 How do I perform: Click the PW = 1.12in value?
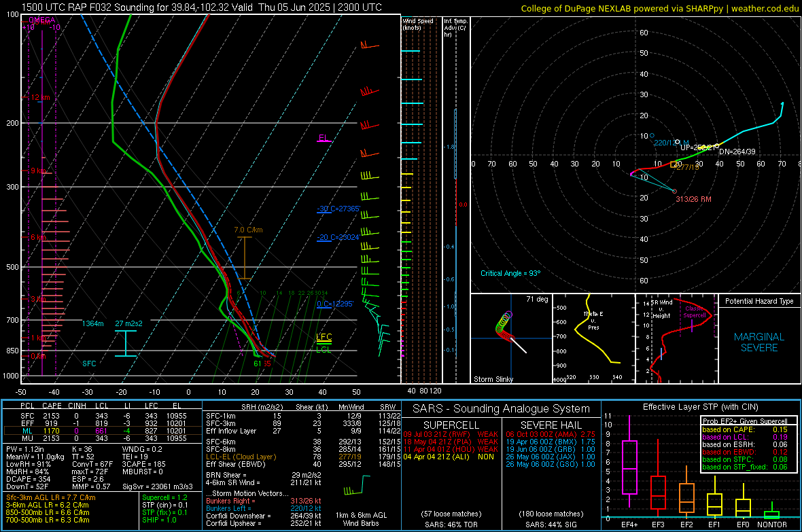point(26,449)
